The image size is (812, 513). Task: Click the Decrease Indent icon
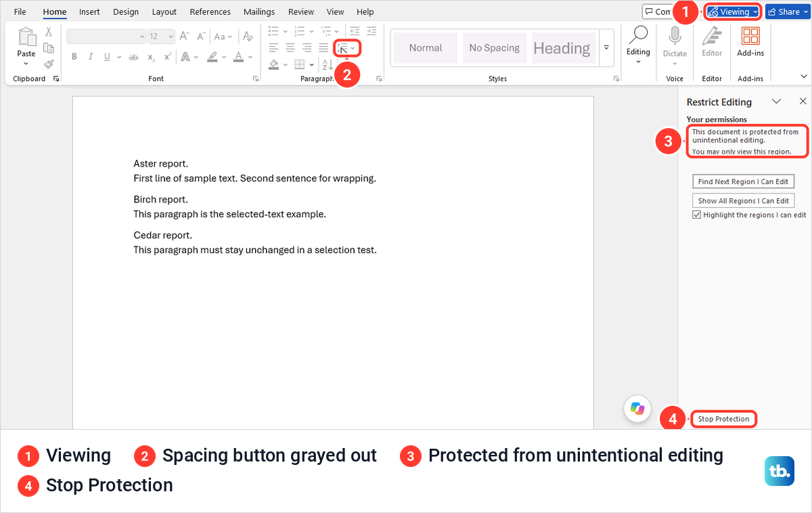(x=355, y=30)
